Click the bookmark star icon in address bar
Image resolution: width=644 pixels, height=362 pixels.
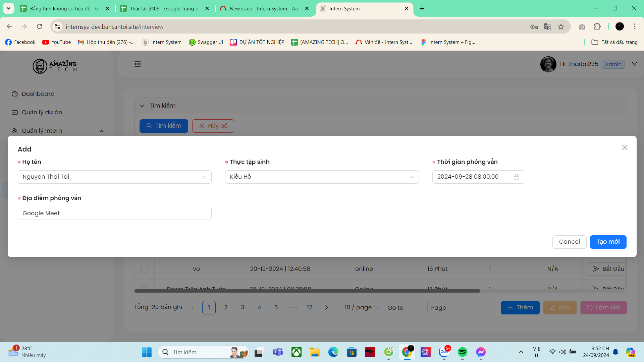tap(561, 27)
